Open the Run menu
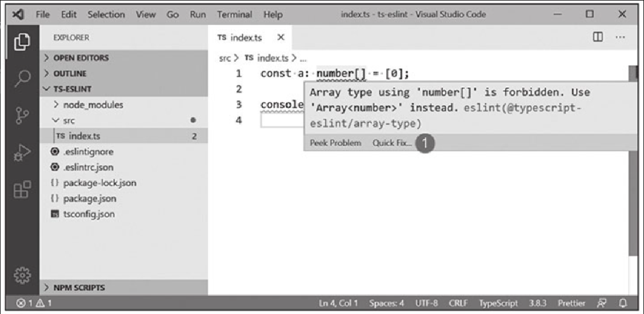The height and width of the screenshot is (314, 644). click(x=198, y=15)
